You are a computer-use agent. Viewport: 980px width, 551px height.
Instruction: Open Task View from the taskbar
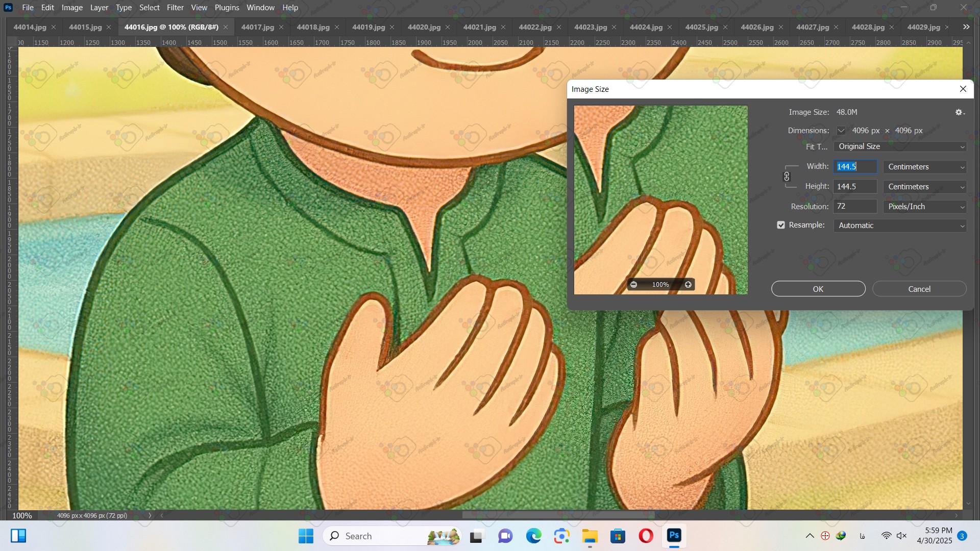(476, 536)
